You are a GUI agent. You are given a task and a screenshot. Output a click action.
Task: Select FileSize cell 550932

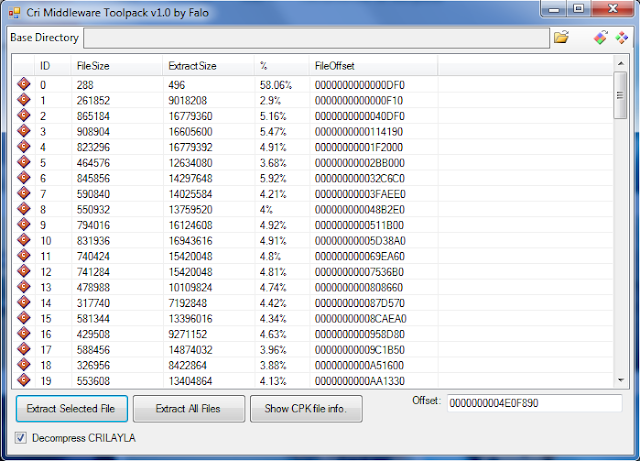click(x=93, y=209)
